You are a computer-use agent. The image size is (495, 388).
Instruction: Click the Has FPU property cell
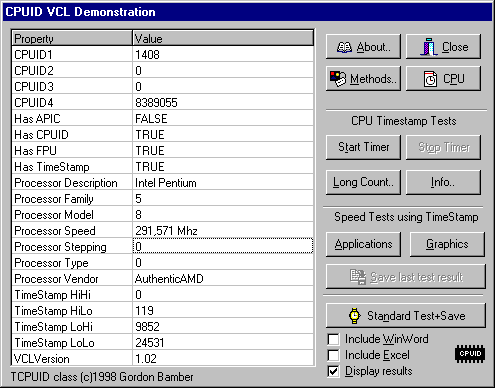(x=72, y=150)
